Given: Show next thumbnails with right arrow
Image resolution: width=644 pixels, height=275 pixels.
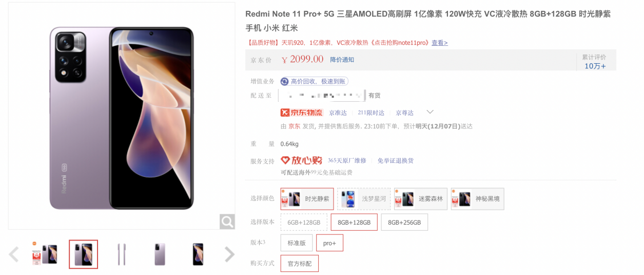Looking at the screenshot, I should tap(230, 254).
